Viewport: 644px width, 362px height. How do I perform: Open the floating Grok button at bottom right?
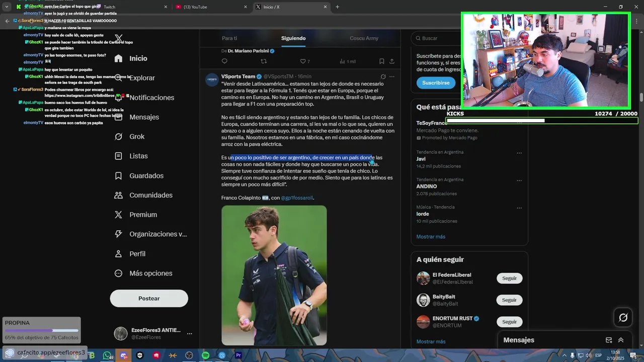pyautogui.click(x=623, y=318)
